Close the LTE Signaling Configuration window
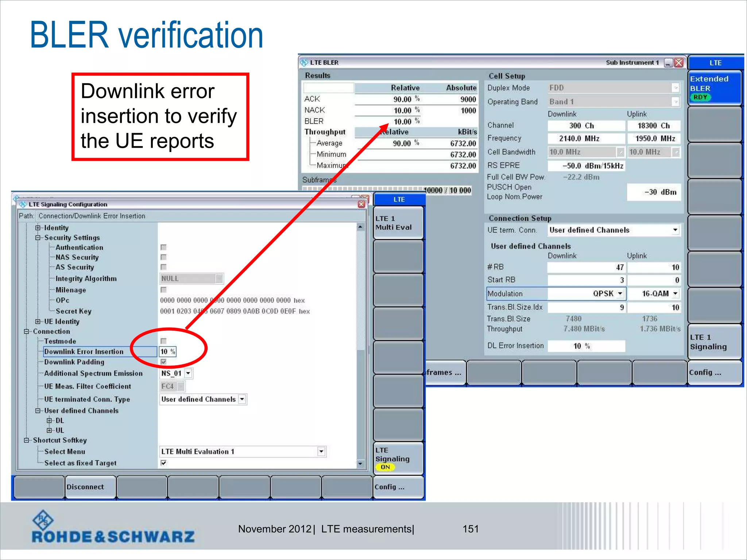The image size is (747, 560). click(x=361, y=204)
